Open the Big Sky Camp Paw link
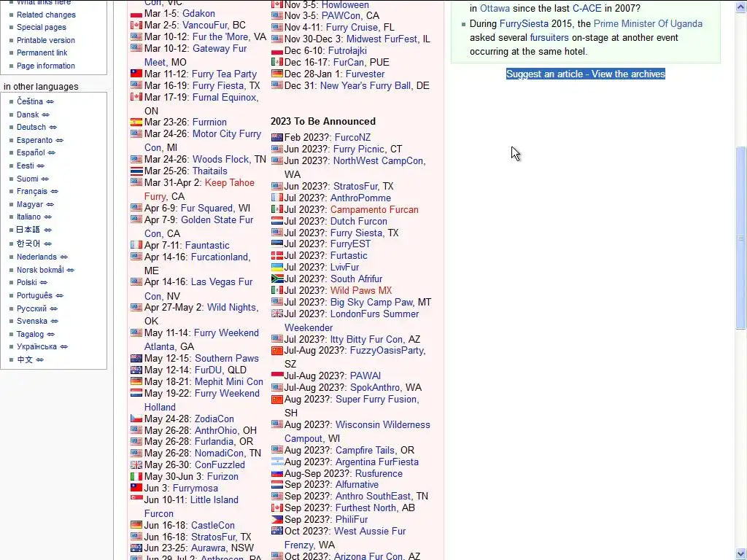 (371, 303)
